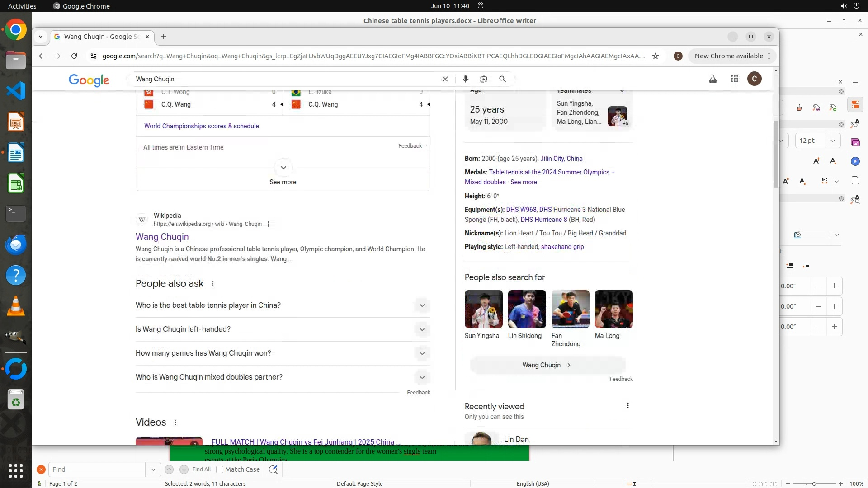The height and width of the screenshot is (488, 868).
Task: Reload the current Chrome page
Action: 74,56
